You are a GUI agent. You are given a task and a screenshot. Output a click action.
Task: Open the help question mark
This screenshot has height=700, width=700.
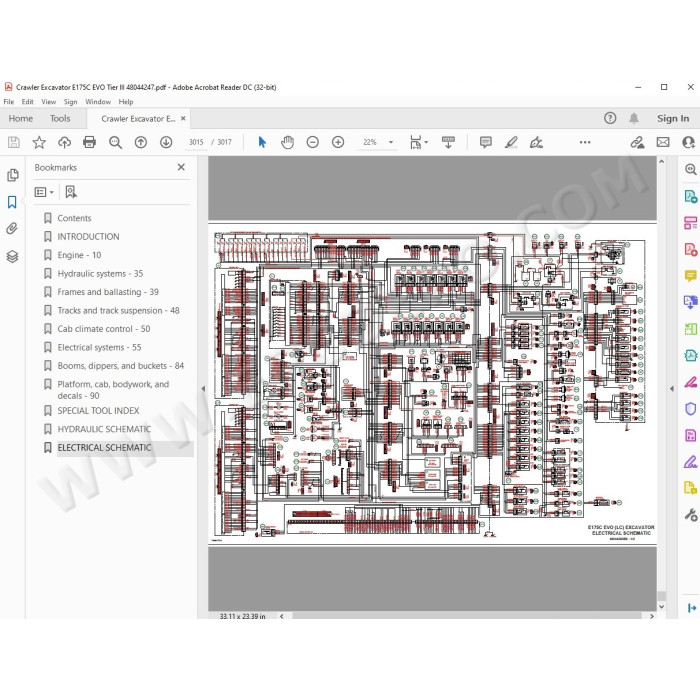pos(610,118)
